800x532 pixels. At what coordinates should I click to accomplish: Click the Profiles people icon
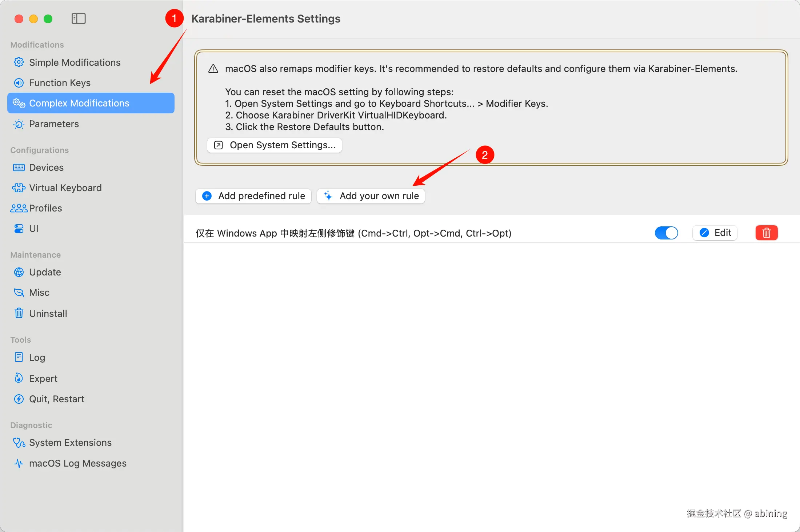19,208
